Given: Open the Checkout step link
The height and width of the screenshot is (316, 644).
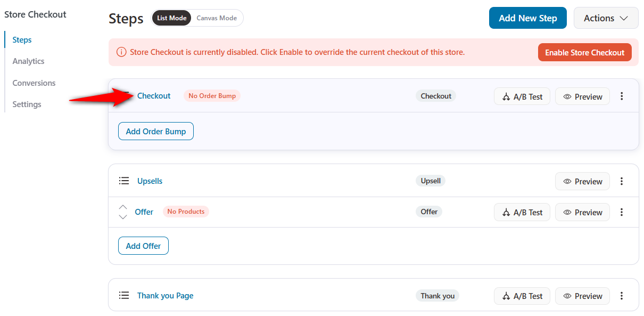Looking at the screenshot, I should tap(154, 96).
